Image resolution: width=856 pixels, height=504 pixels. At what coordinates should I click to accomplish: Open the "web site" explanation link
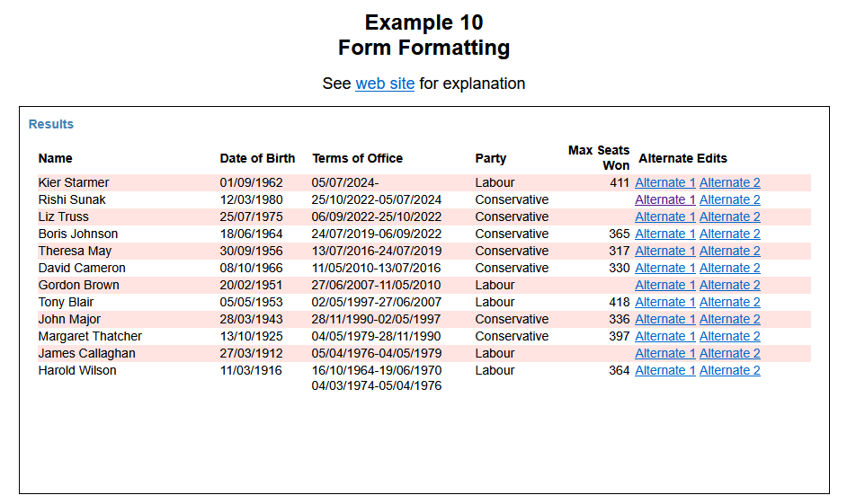(x=385, y=84)
